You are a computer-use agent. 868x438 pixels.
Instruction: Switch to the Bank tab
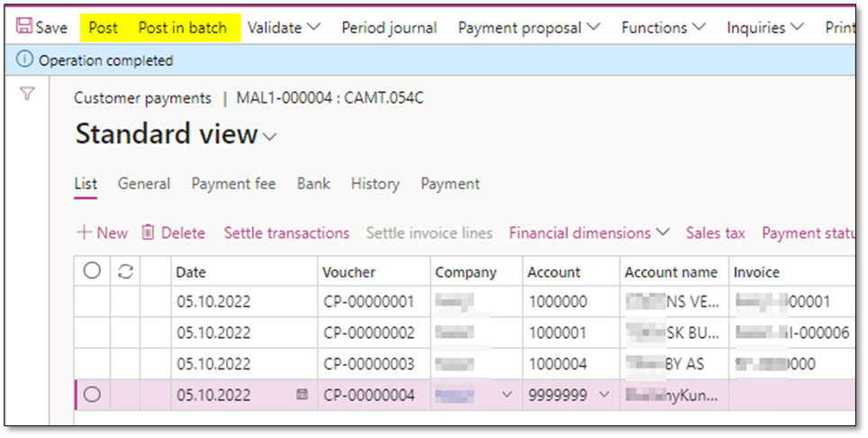[313, 184]
